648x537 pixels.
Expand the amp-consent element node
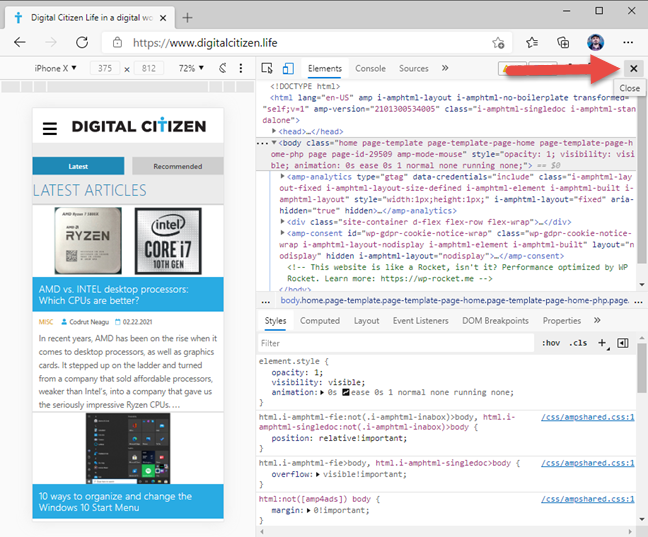tap(282, 233)
